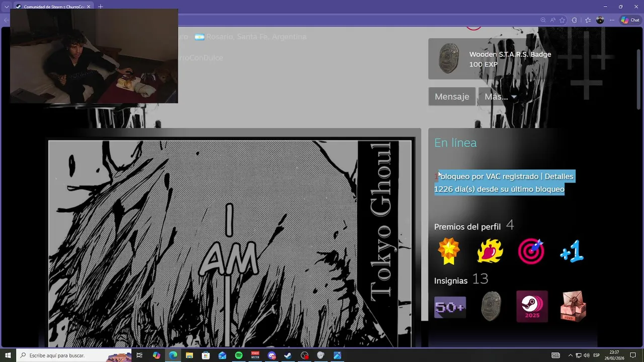Open the flaming heart profile award
Screen dimensions: 644x362
pos(490,251)
